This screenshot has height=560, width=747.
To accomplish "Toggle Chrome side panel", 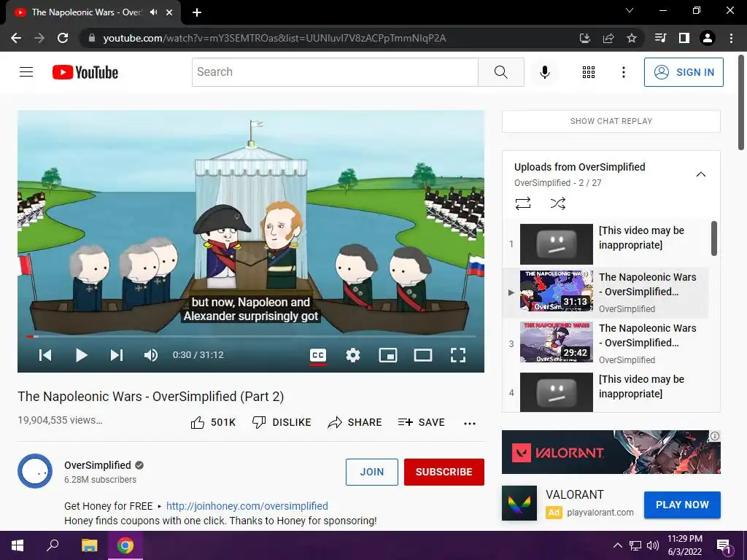I will (684, 38).
